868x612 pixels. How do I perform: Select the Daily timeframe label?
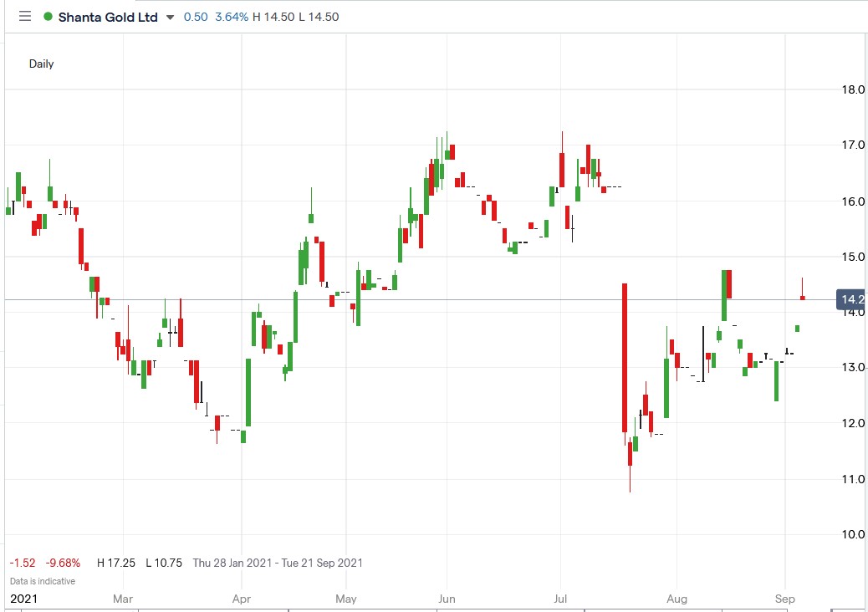[43, 64]
